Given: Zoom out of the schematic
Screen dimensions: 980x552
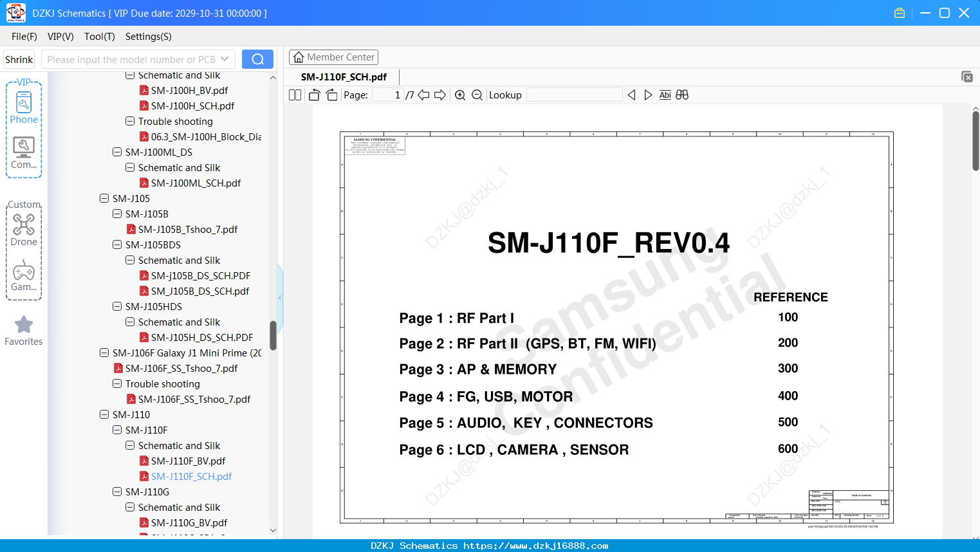Looking at the screenshot, I should 477,95.
